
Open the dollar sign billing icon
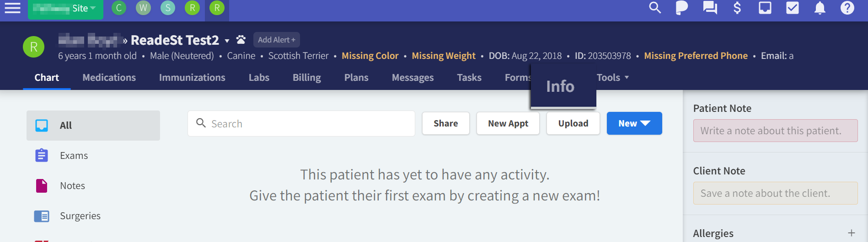pos(737,8)
